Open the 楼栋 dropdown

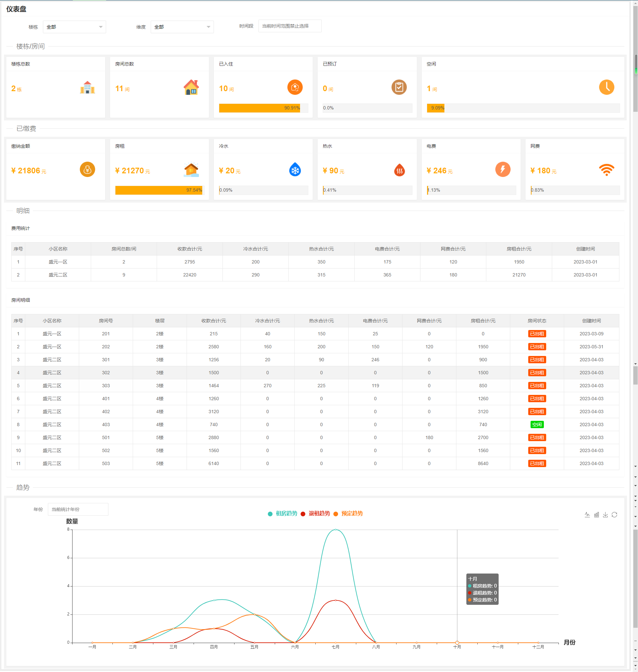(x=74, y=27)
